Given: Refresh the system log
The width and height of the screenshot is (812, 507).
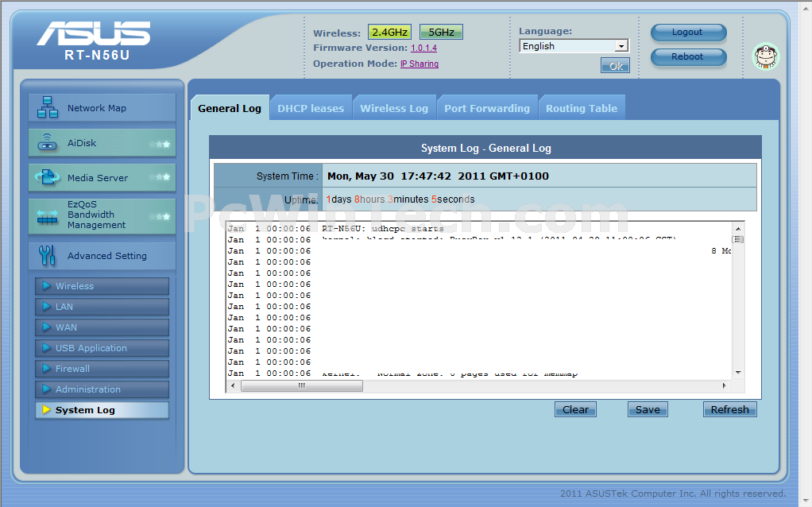Looking at the screenshot, I should [729, 409].
